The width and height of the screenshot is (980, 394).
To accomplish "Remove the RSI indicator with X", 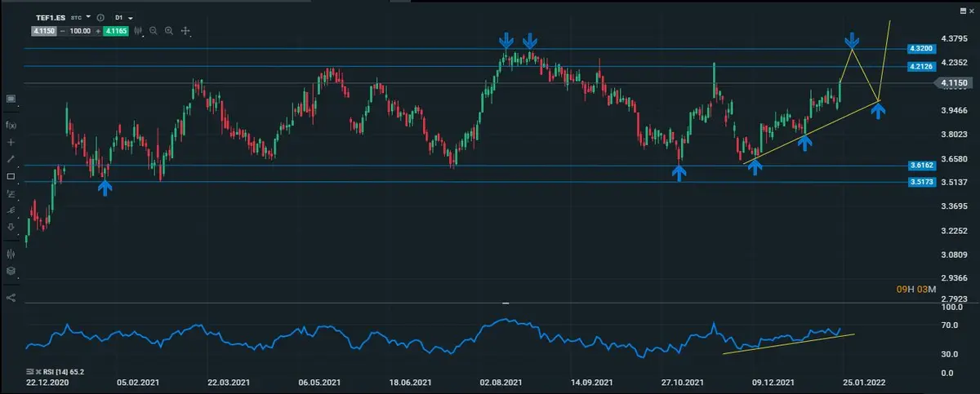I will (x=37, y=372).
